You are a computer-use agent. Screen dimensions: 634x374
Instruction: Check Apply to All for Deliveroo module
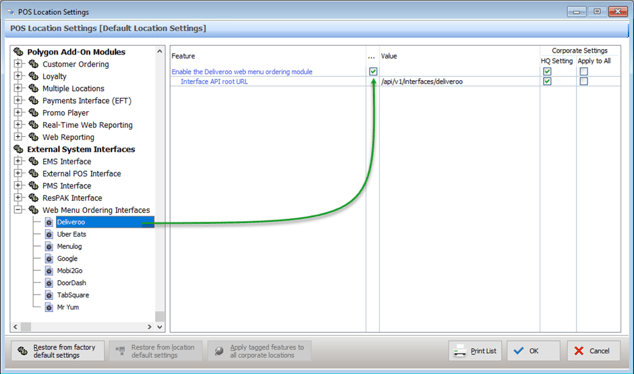point(583,72)
